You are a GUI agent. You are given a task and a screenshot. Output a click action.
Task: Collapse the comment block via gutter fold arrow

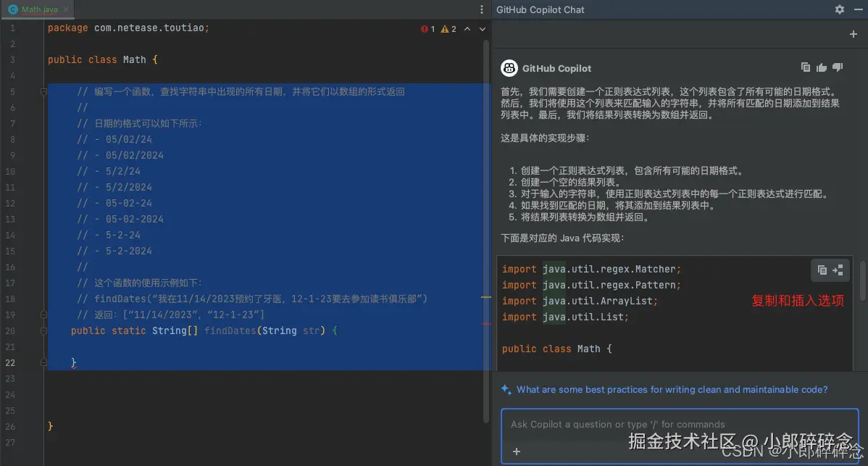click(x=43, y=91)
